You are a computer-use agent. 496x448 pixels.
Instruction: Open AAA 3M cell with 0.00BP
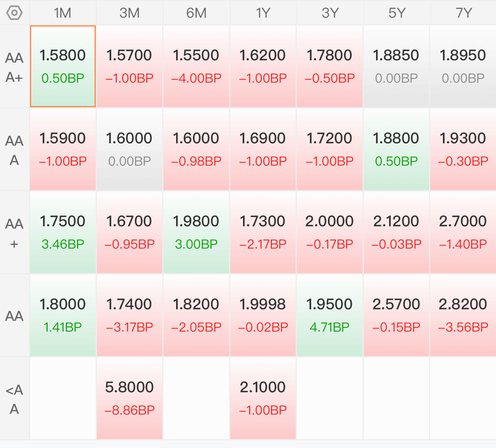tap(130, 149)
